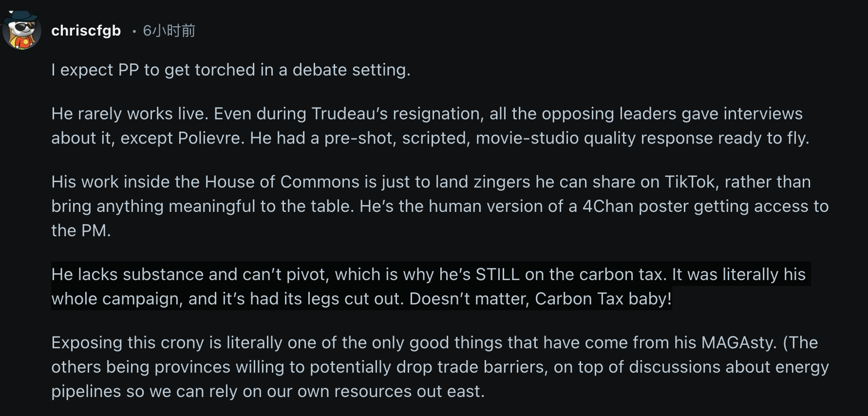The width and height of the screenshot is (868, 416).
Task: Click the capitalized word "STILL"
Action: point(497,275)
